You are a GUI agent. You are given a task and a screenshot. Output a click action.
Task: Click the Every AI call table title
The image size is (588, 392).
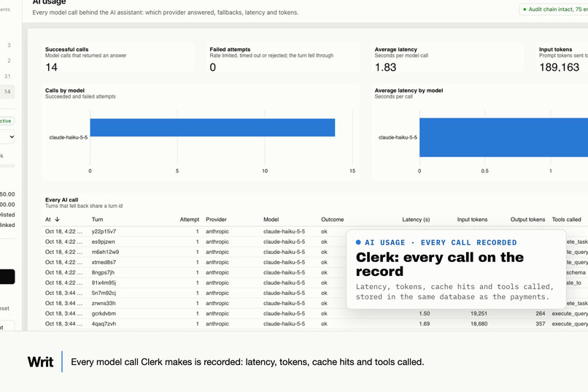[62, 200]
